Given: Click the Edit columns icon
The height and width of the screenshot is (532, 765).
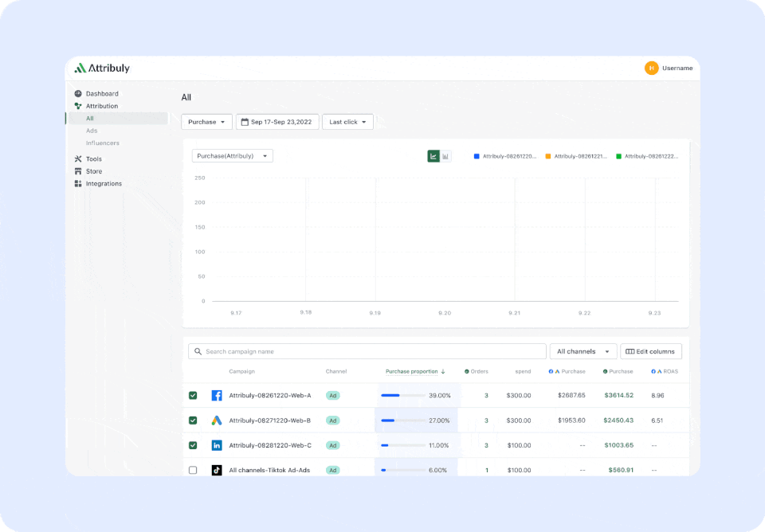Looking at the screenshot, I should 630,351.
